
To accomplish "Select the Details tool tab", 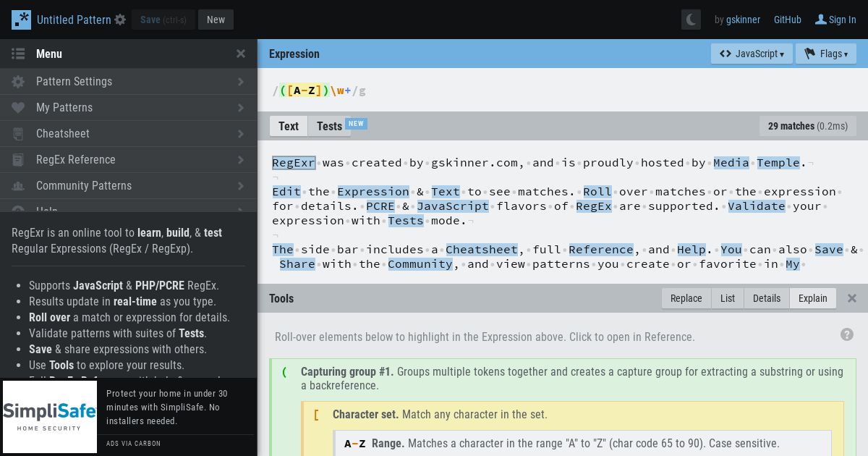I will coord(767,298).
